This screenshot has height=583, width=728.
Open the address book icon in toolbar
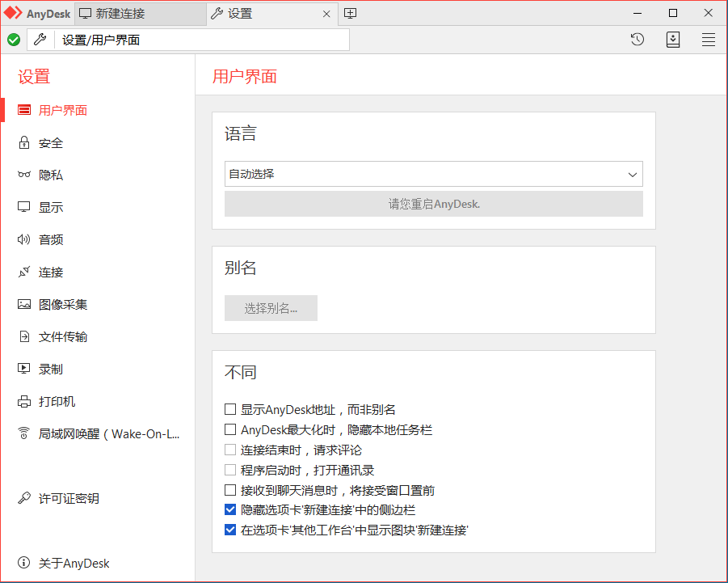[673, 40]
